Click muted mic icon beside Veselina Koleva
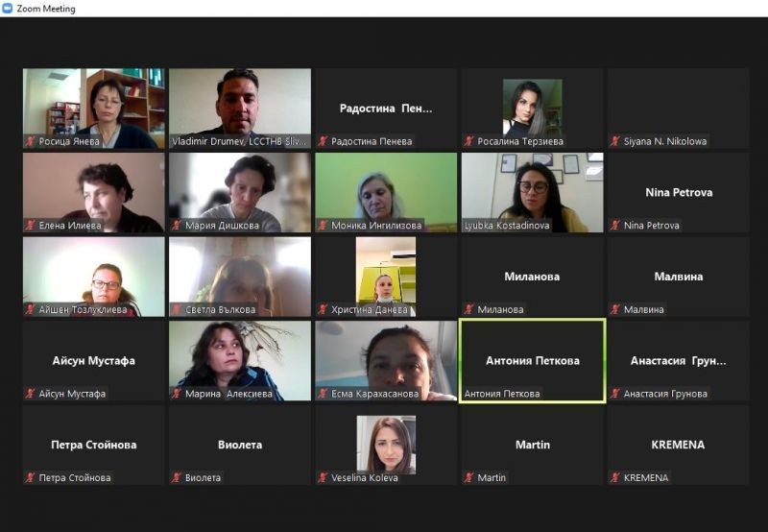This screenshot has width=768, height=532. (x=323, y=477)
